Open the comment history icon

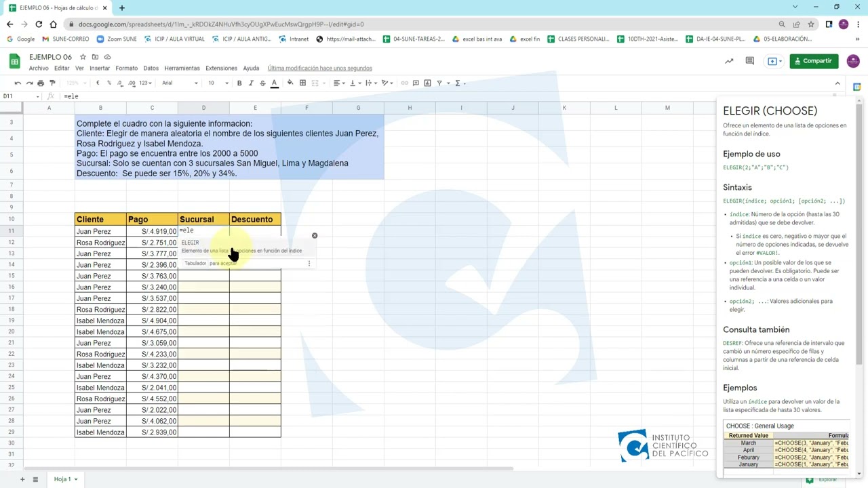point(750,61)
